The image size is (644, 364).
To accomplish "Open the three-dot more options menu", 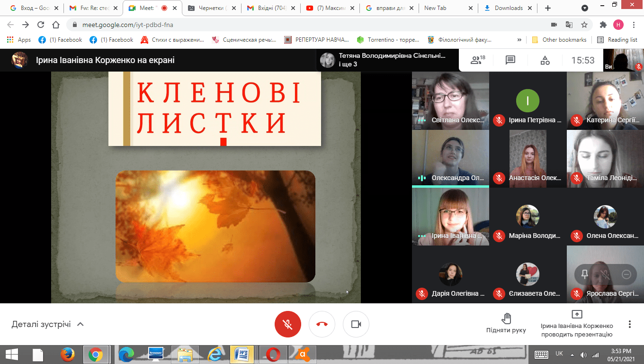I will pos(629,324).
